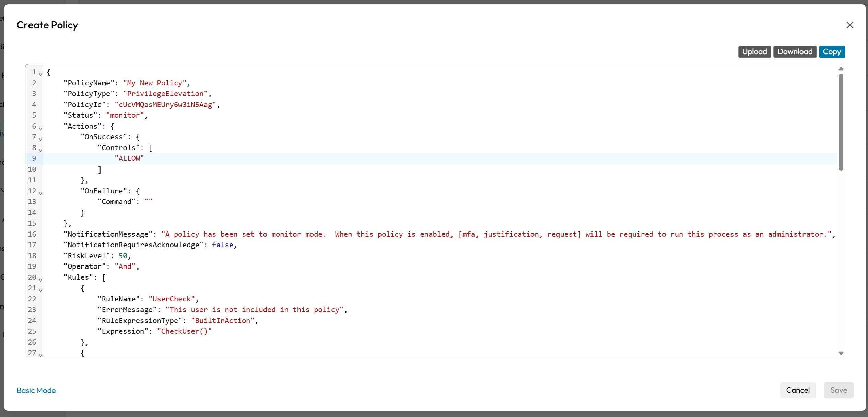The width and height of the screenshot is (868, 417).
Task: Cancel policy creation
Action: (x=798, y=390)
